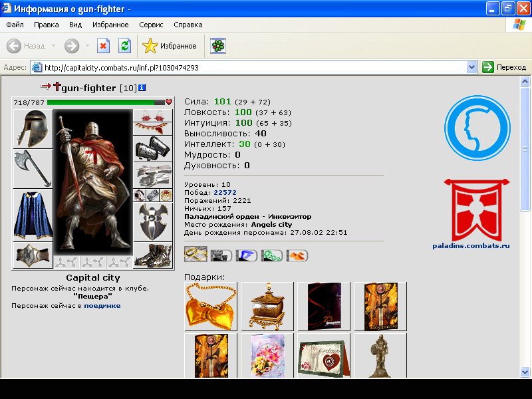The height and width of the screenshot is (399, 532).
Task: Select the blue cloak equipment slot
Action: pos(33,215)
